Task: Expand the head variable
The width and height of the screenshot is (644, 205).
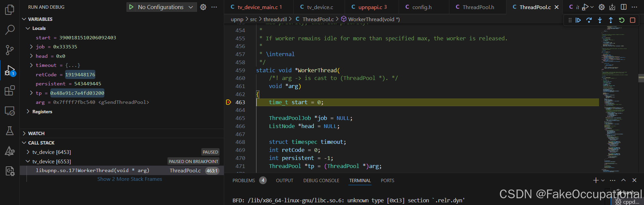Action: (x=31, y=56)
